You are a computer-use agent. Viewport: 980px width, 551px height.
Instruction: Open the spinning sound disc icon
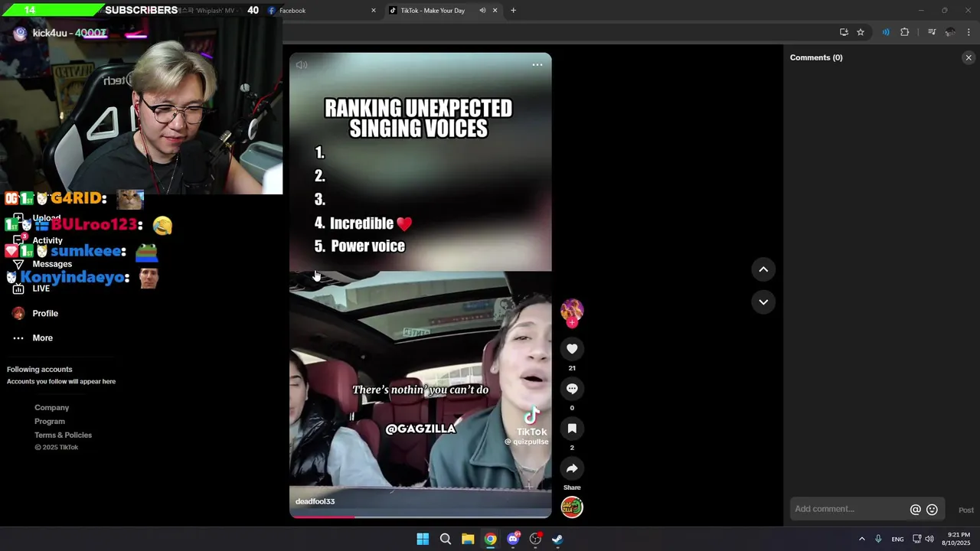coord(572,507)
